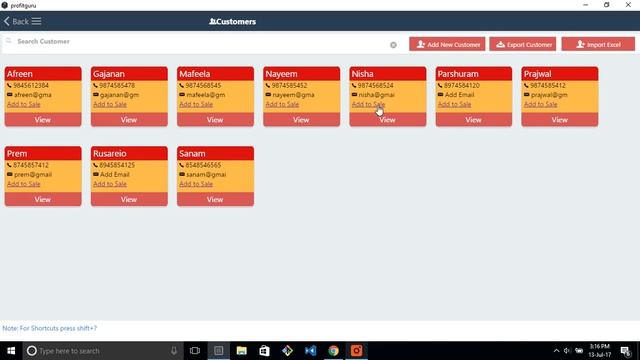Open Microsoft Store from taskbar
640x360 pixels.
(x=264, y=351)
